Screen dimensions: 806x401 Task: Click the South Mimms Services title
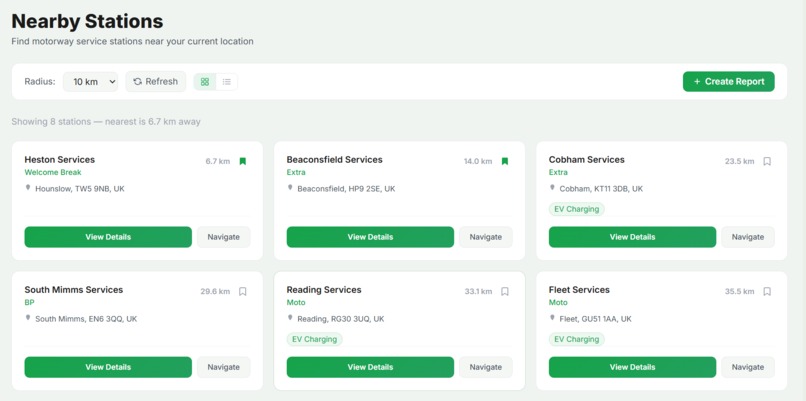[x=74, y=290]
